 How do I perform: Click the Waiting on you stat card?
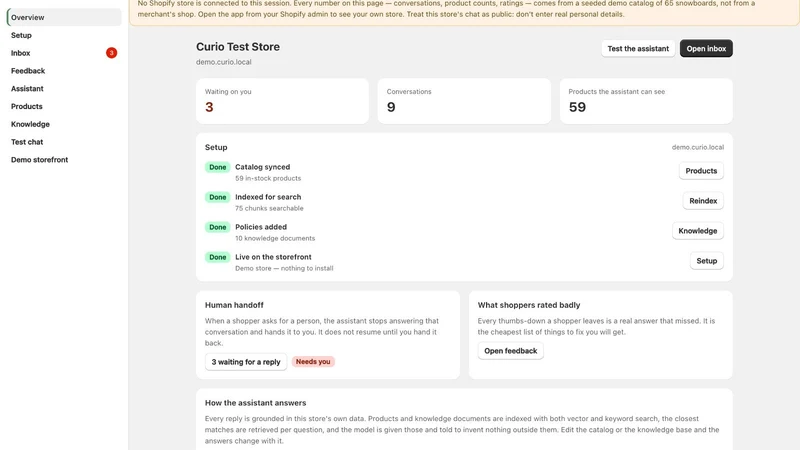click(282, 101)
